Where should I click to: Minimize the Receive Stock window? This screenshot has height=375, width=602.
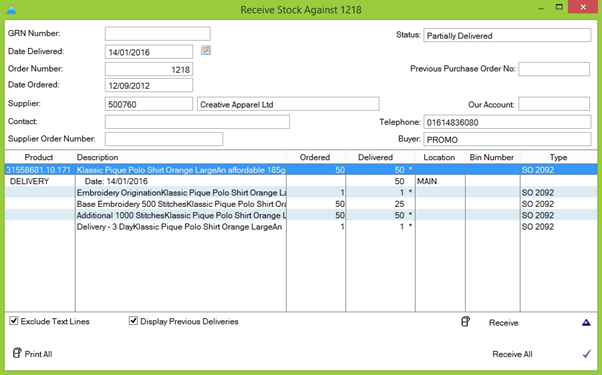(x=541, y=8)
